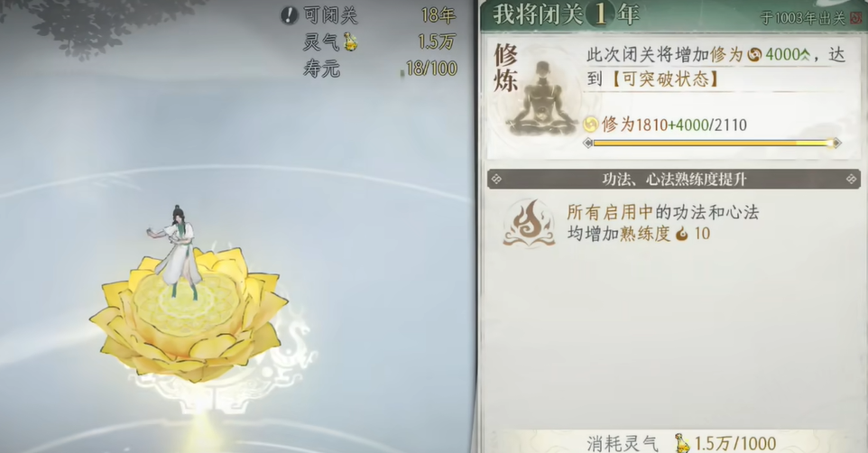Click the left diamond ornament on 功法 header
Viewport: 868px width, 453px height.
click(x=496, y=179)
